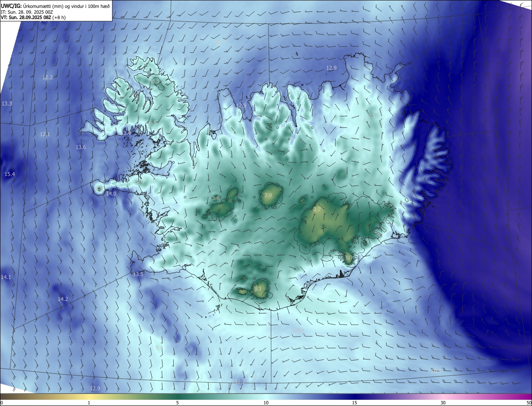The image size is (532, 406).
Task: Click the 2.9 value label
Action: 268,195
